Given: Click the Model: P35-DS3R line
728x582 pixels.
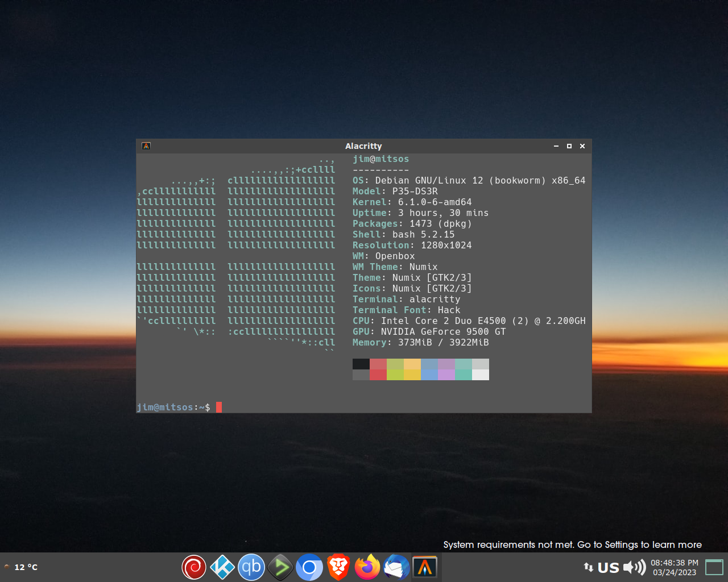Looking at the screenshot, I should (x=395, y=192).
